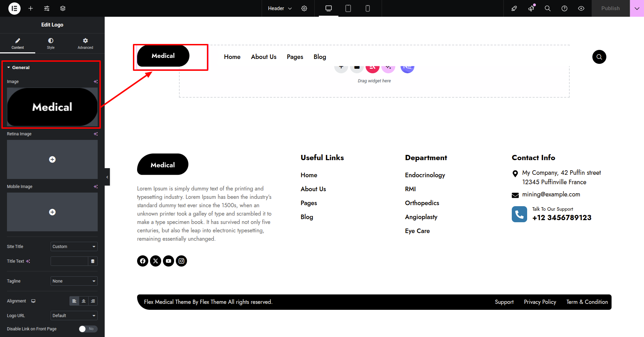Image resolution: width=644 pixels, height=337 pixels.
Task: Open the Logo URL dropdown
Action: 74,316
